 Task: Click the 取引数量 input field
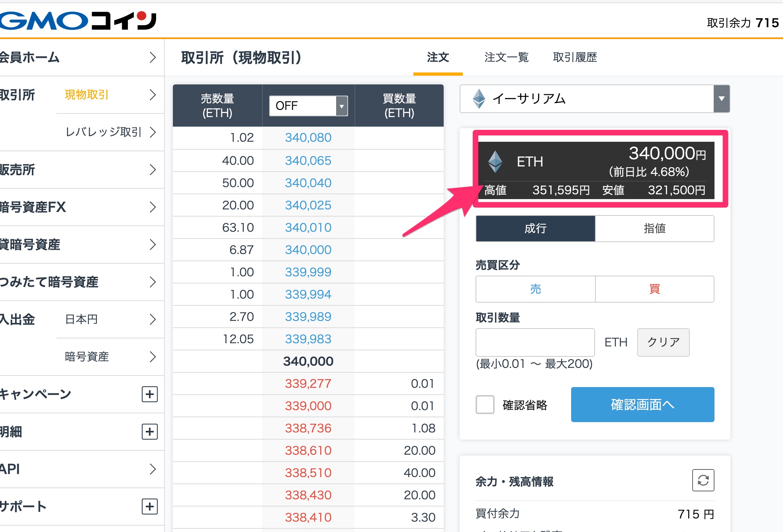pos(535,342)
